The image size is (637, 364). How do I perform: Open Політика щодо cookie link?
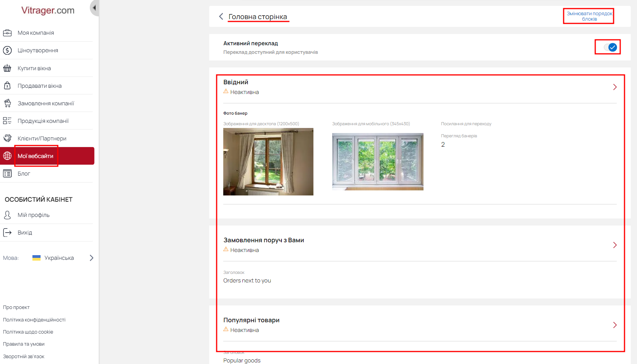28,332
